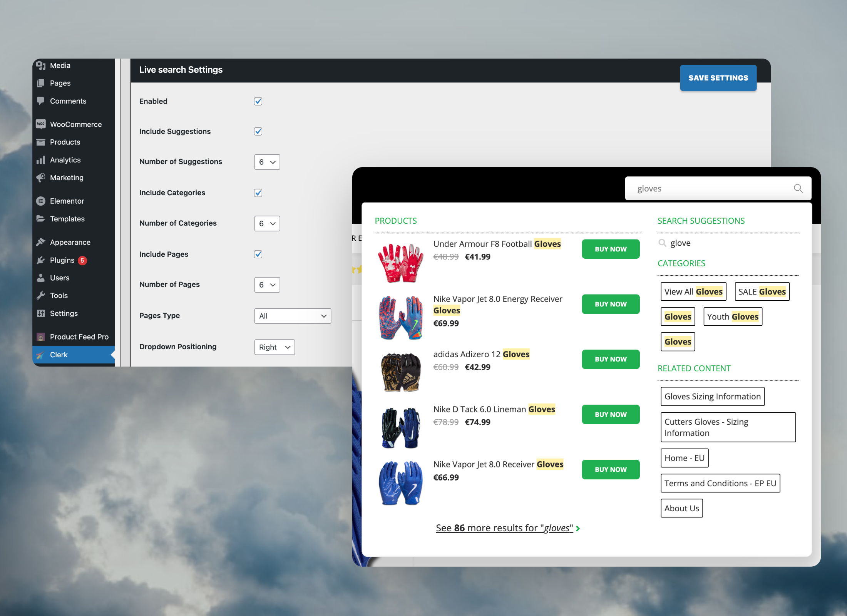Viewport: 847px width, 616px height.
Task: Toggle the Enabled checkbox on
Action: pos(258,101)
